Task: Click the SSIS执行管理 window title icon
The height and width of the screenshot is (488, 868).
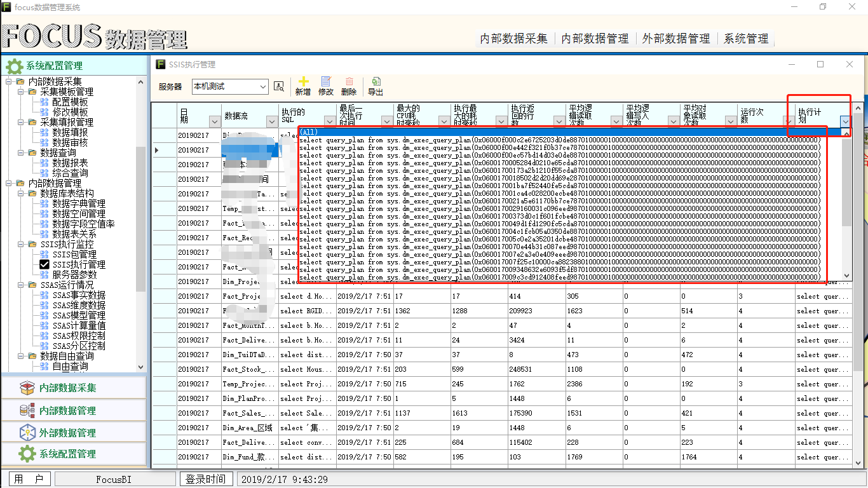Action: pos(161,64)
